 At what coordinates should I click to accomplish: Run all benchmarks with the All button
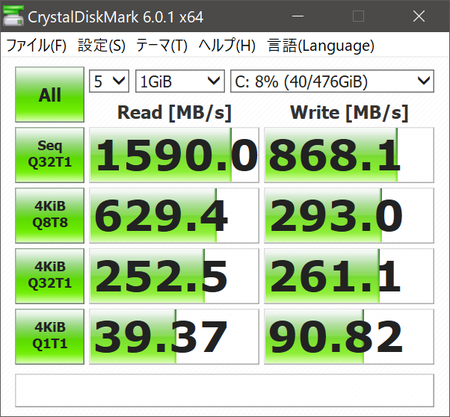pyautogui.click(x=50, y=95)
